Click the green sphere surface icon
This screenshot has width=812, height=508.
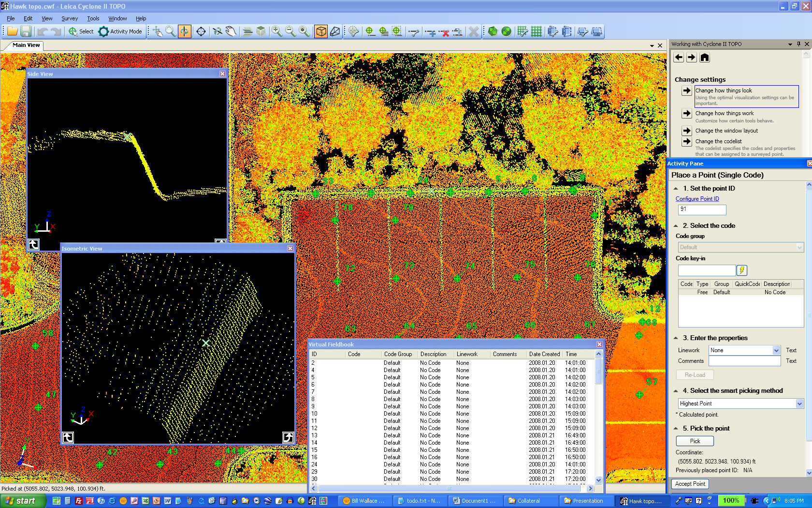click(x=506, y=31)
